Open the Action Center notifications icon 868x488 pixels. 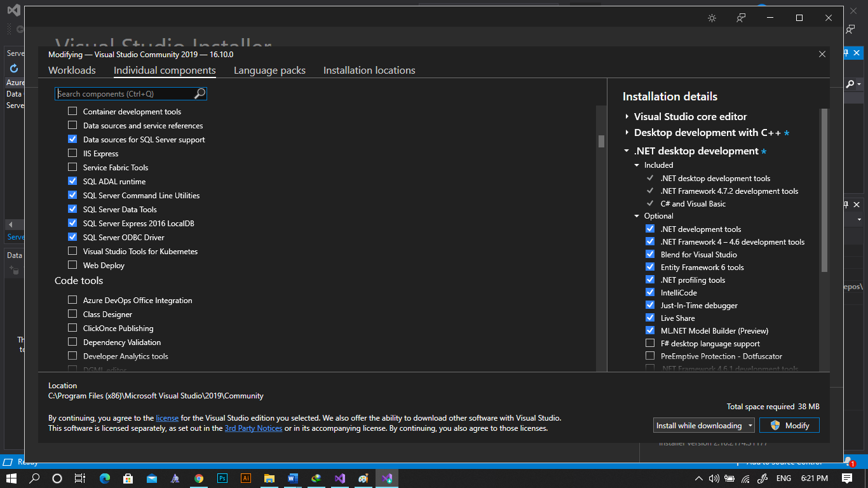(847, 478)
